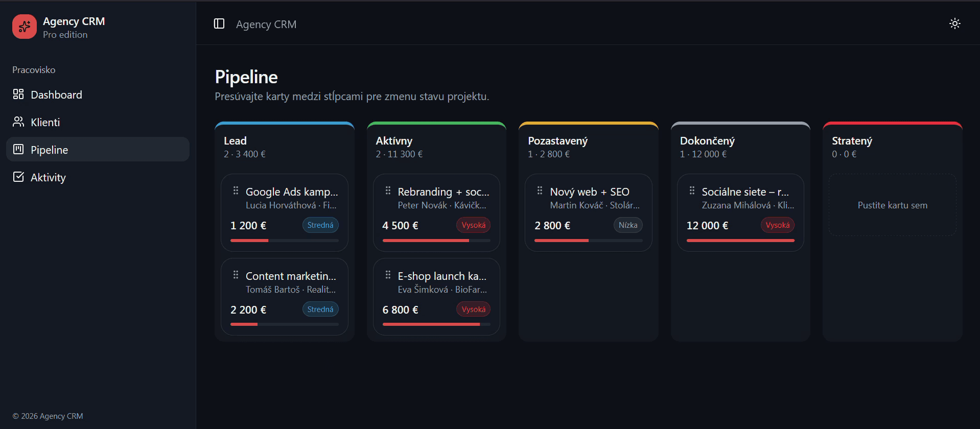The width and height of the screenshot is (980, 429).
Task: Click the Pustite kartu sem drop zone
Action: (892, 205)
